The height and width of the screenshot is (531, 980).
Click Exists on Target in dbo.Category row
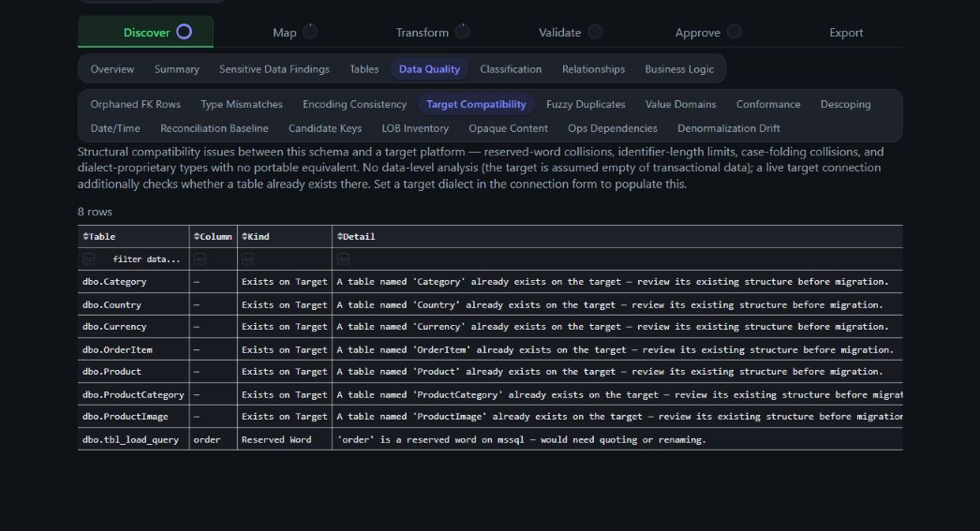click(285, 282)
